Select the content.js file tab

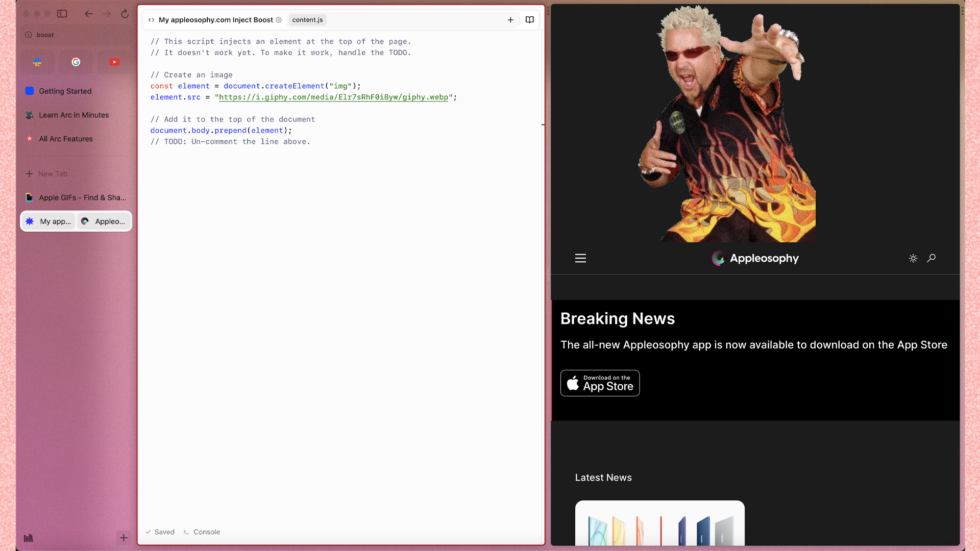307,20
